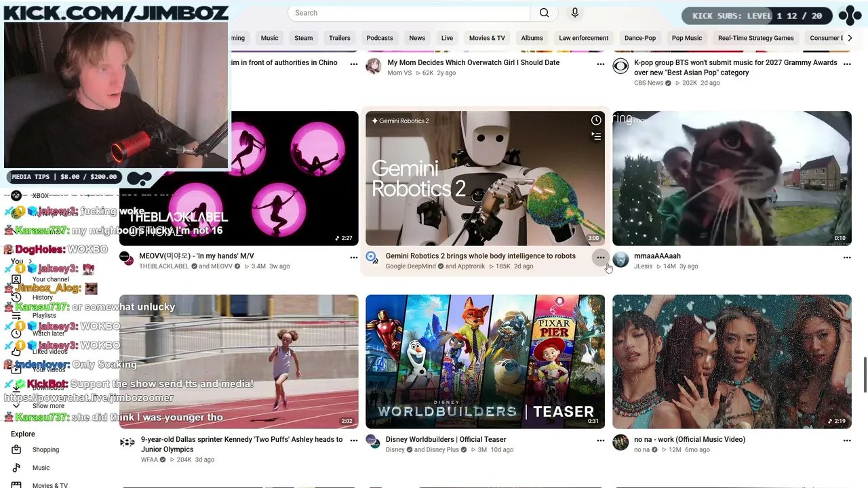
Task: Open 'My Mom Decides Which Overwatch Girl' title
Action: tap(473, 62)
